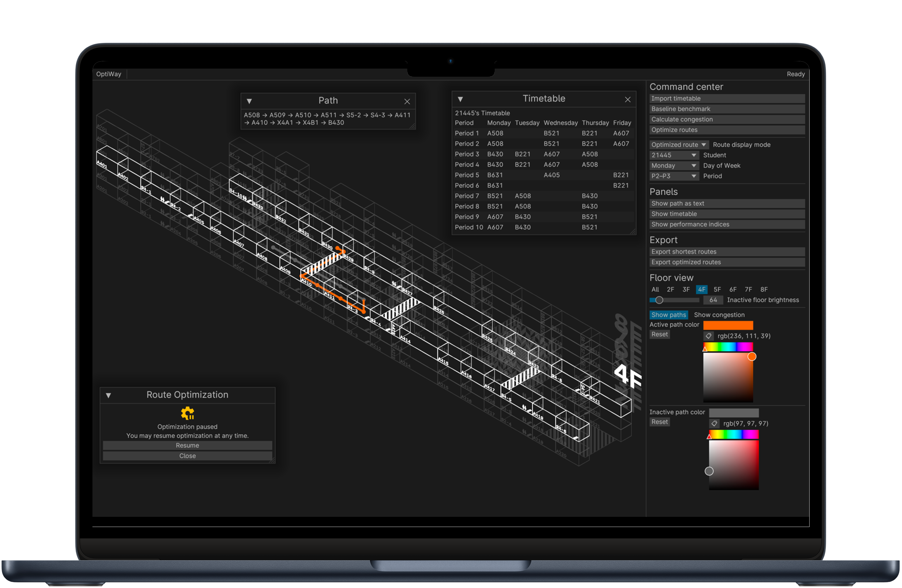902x588 pixels.
Task: Open the Period P2–P3 dropdown
Action: [674, 176]
